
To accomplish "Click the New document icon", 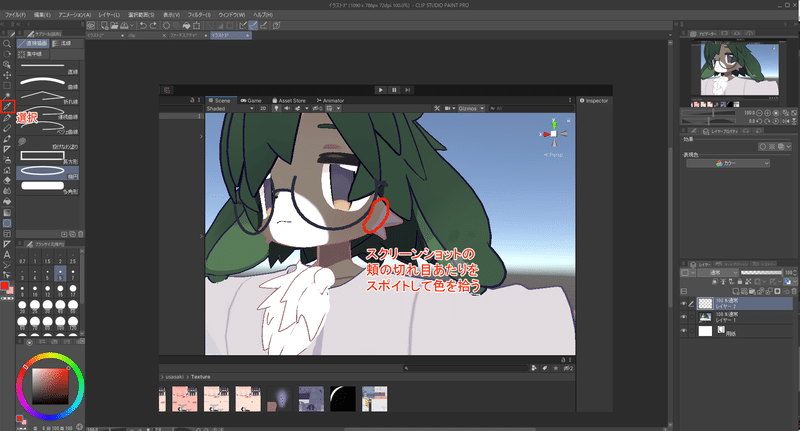I will pyautogui.click(x=105, y=25).
